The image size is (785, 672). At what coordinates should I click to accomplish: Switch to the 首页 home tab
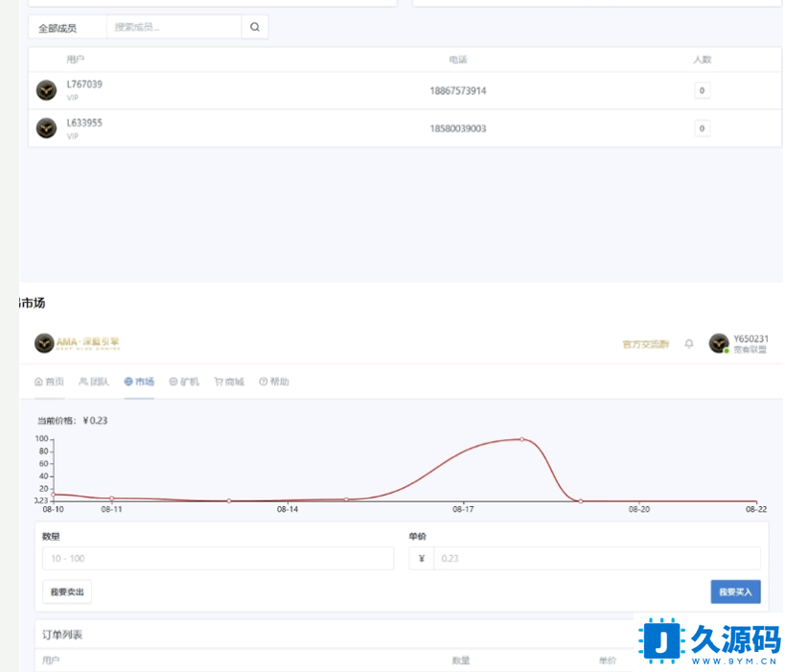point(50,382)
